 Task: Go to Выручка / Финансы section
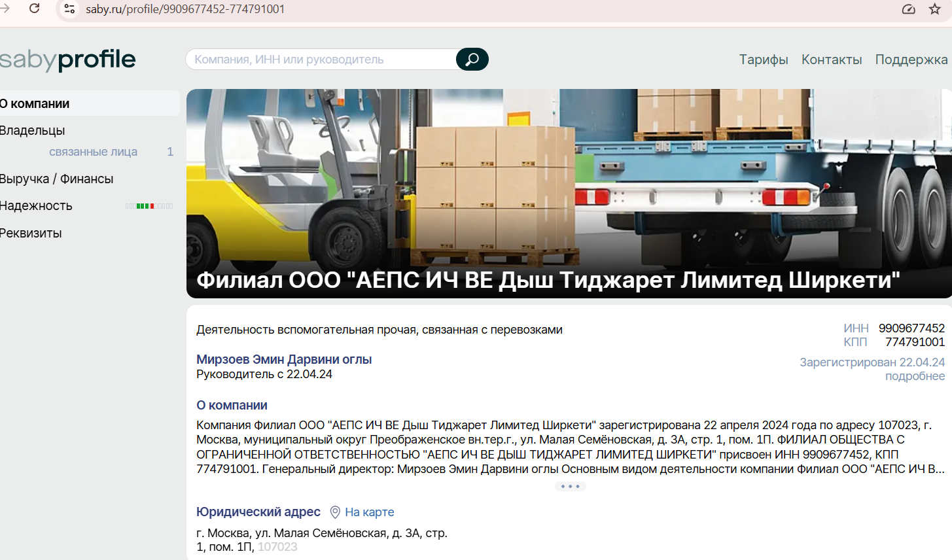[x=57, y=179]
